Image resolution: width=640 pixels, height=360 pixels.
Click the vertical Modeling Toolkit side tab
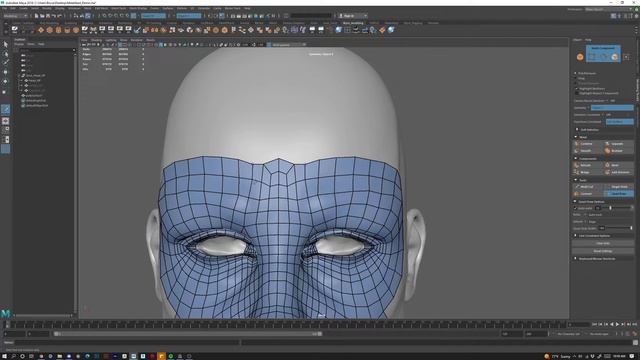[637, 91]
